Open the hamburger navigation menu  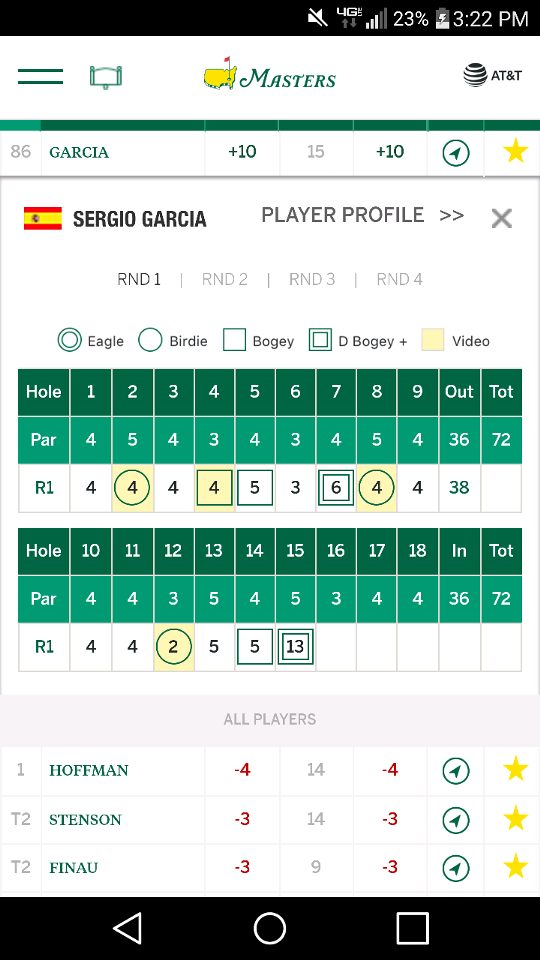pyautogui.click(x=40, y=77)
